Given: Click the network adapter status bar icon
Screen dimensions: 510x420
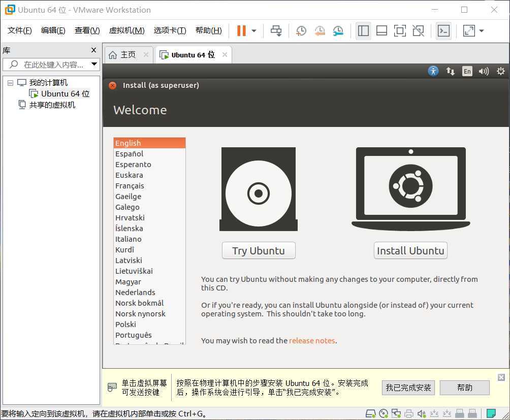Looking at the screenshot, I should pyautogui.click(x=396, y=413).
